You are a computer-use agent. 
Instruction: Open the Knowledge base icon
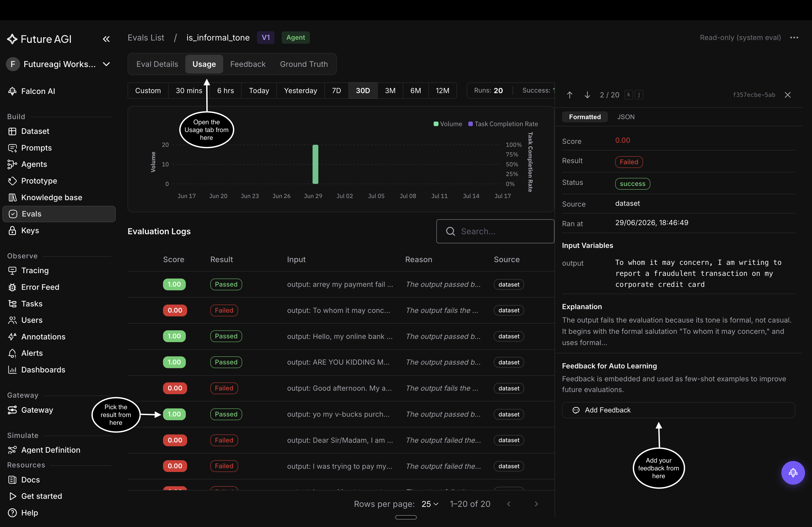12,197
